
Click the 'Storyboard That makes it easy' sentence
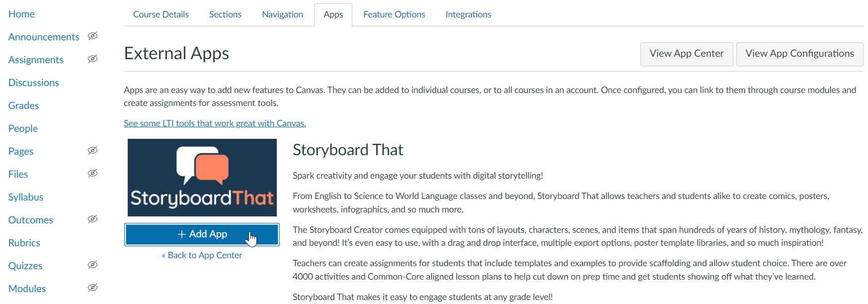click(x=423, y=297)
